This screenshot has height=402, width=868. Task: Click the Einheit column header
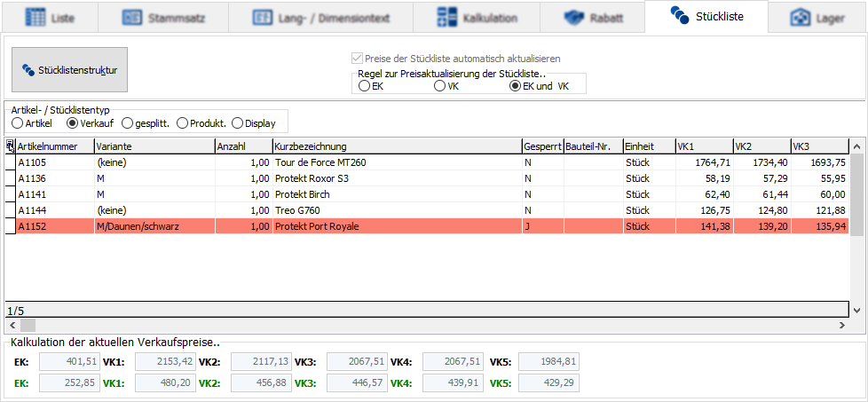coord(650,146)
